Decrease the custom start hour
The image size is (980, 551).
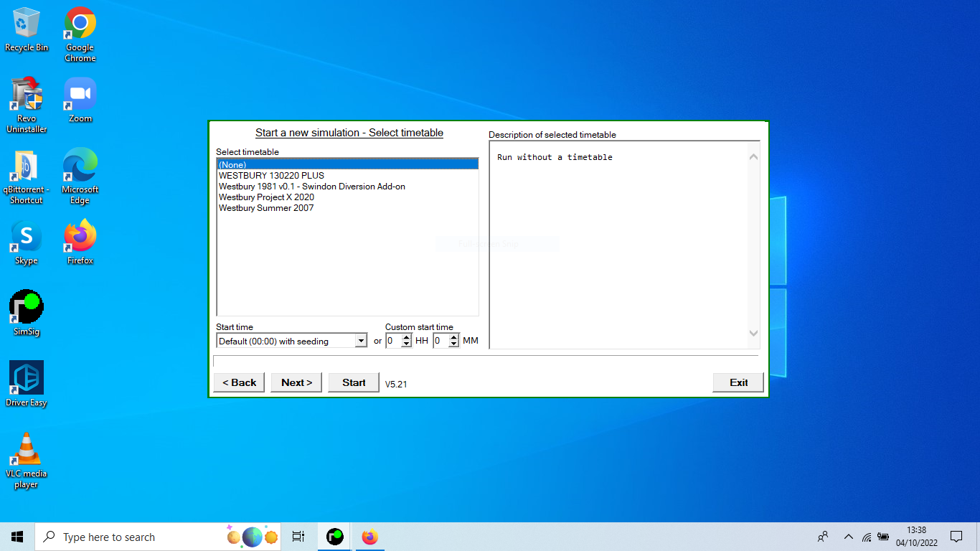[x=407, y=344]
